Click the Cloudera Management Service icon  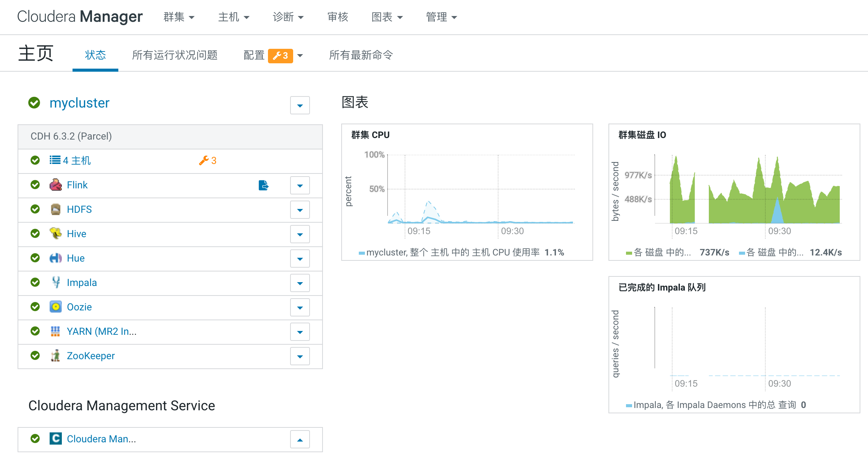tap(56, 438)
